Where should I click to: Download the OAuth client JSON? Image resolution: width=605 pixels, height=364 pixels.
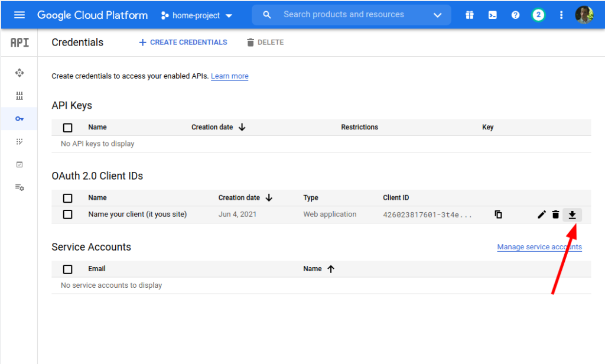pyautogui.click(x=572, y=215)
